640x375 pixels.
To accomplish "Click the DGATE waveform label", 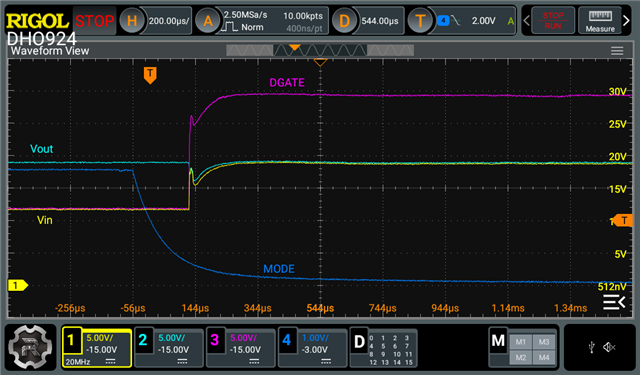I will [287, 82].
